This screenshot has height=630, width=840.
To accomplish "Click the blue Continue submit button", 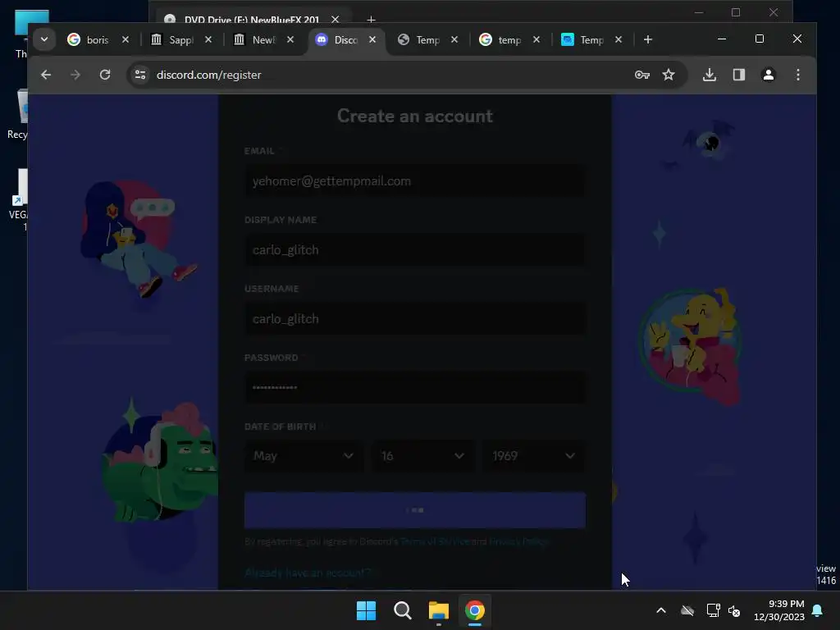I will (x=414, y=510).
